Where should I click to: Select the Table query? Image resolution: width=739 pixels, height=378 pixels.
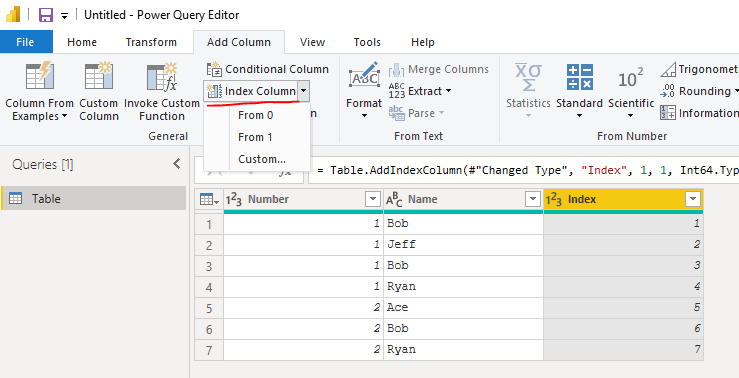94,198
